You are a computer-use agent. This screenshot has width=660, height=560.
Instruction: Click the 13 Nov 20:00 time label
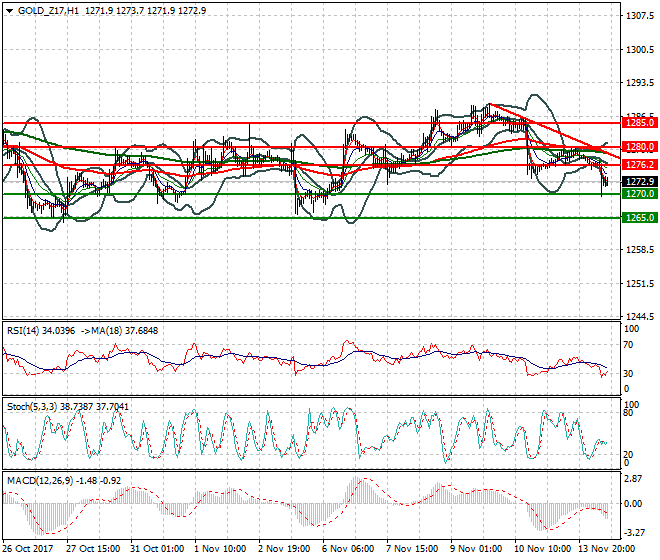[607, 549]
